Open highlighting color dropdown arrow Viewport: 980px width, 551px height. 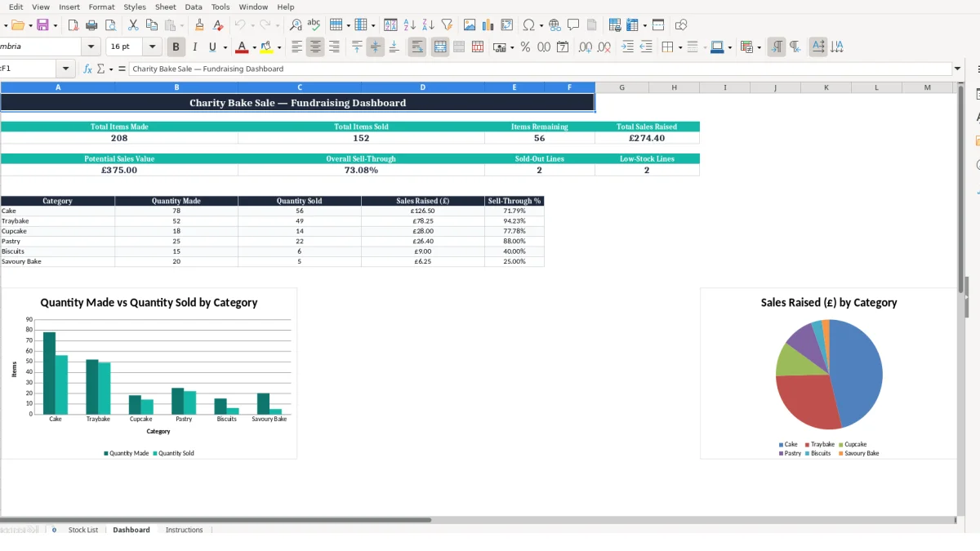point(279,47)
